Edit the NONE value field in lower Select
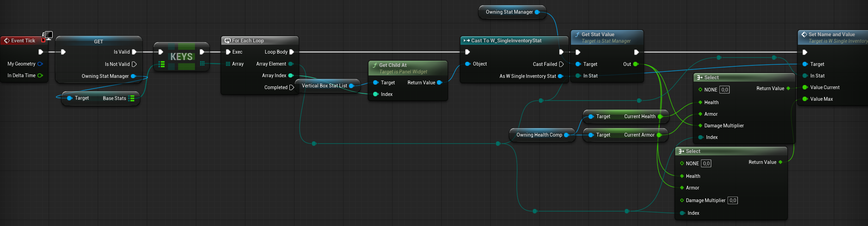Screen dimensions: 868x226 pyautogui.click(x=706, y=164)
